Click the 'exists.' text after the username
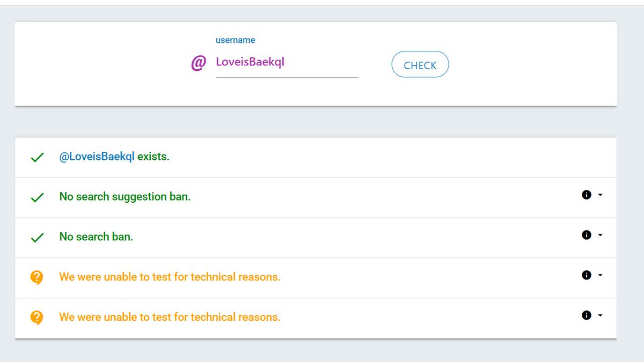Screen dimensions: 644x362 click(x=153, y=157)
